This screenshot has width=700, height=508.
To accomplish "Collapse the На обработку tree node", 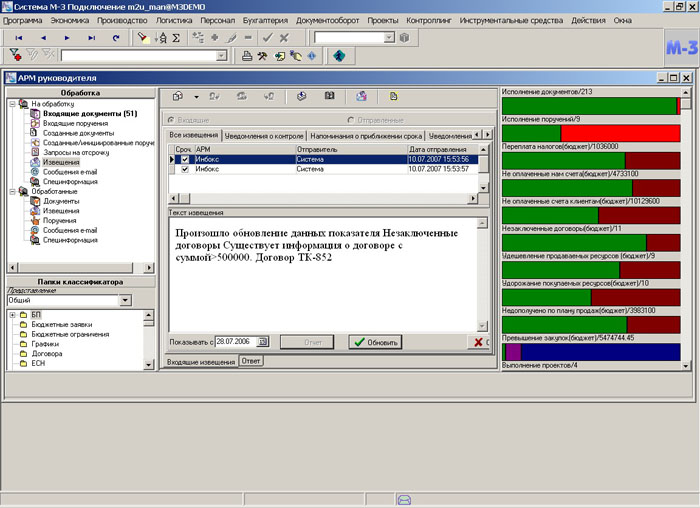I will click(x=12, y=104).
